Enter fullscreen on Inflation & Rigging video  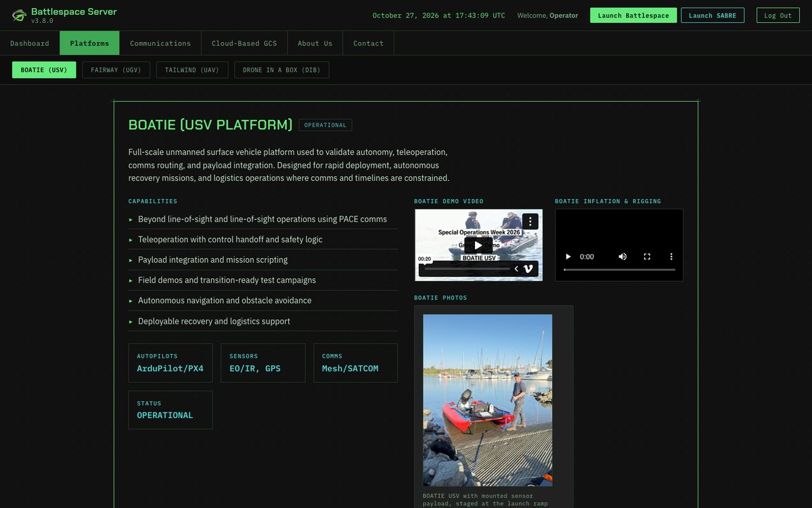pyautogui.click(x=647, y=257)
